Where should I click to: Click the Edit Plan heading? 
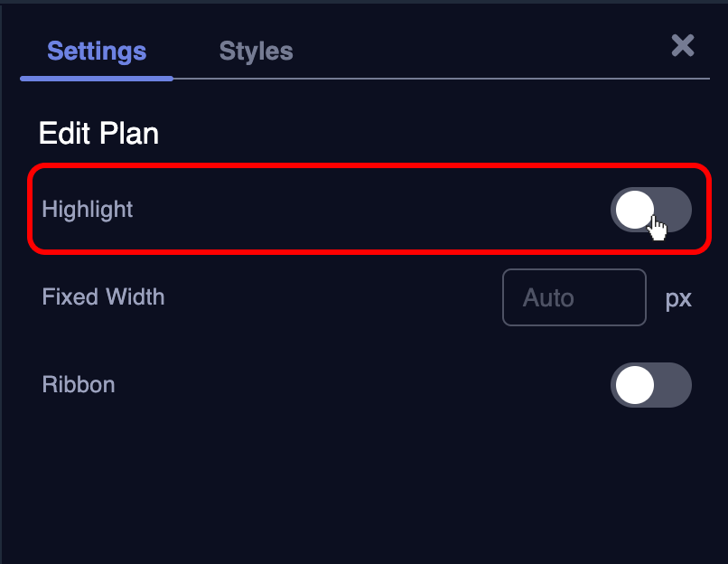coord(98,135)
